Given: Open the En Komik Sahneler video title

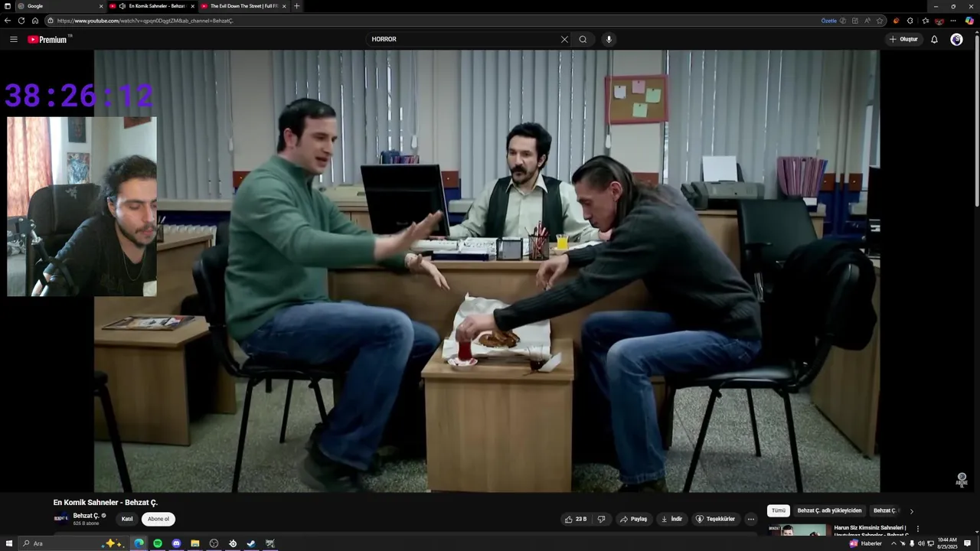Looking at the screenshot, I should click(x=105, y=503).
